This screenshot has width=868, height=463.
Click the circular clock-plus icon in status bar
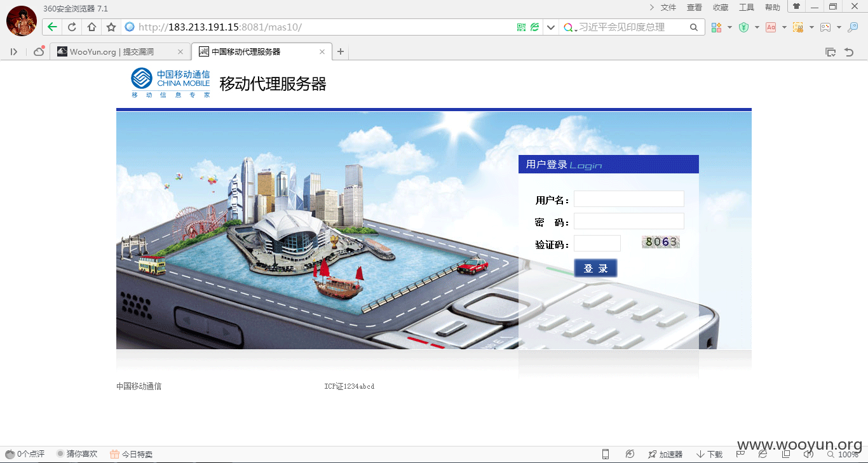(630, 454)
